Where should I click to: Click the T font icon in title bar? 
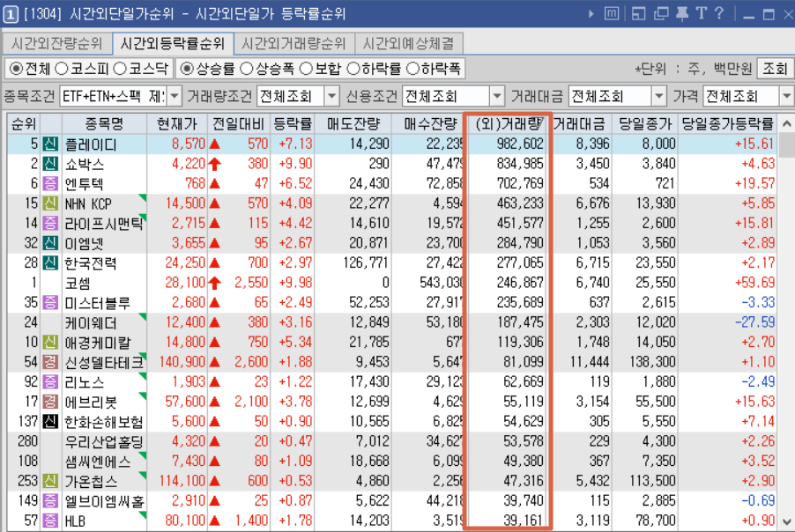tap(702, 13)
